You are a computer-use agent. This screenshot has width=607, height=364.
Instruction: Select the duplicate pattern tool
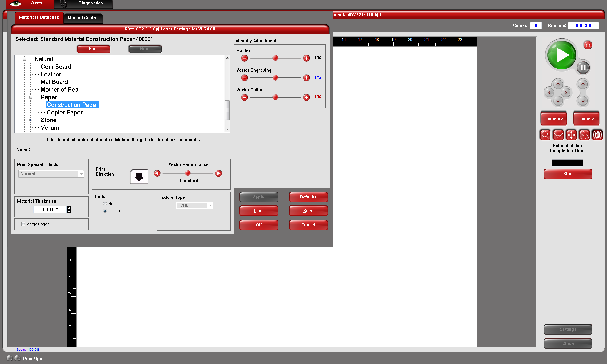584,135
